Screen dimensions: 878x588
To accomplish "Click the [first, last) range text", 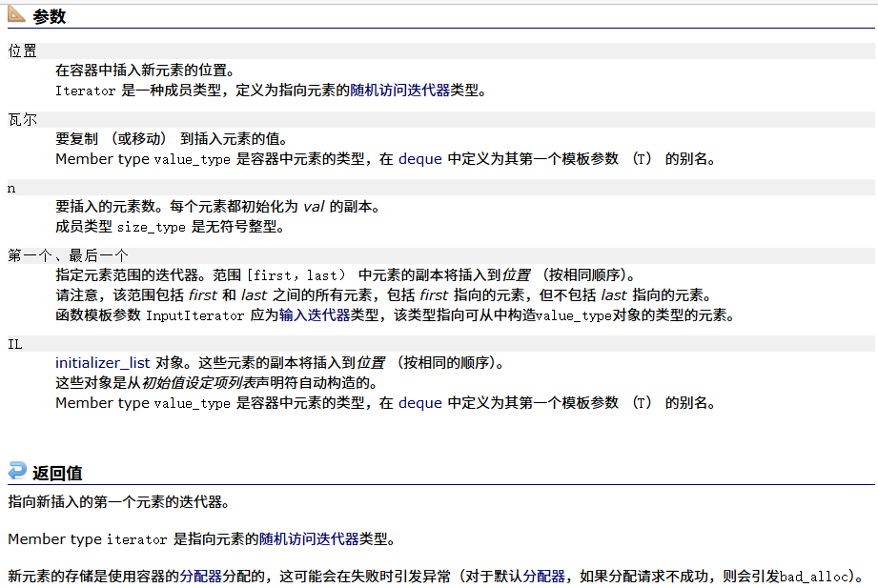I will [x=296, y=275].
